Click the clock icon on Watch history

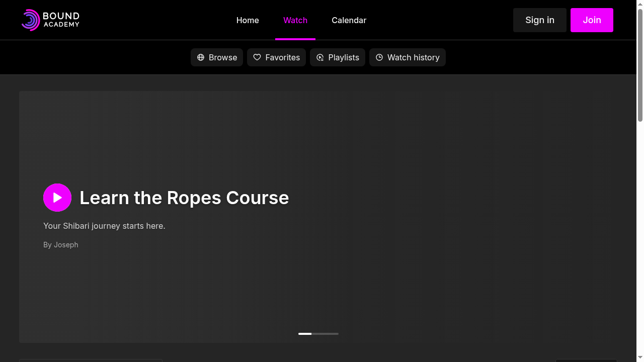[x=379, y=57]
